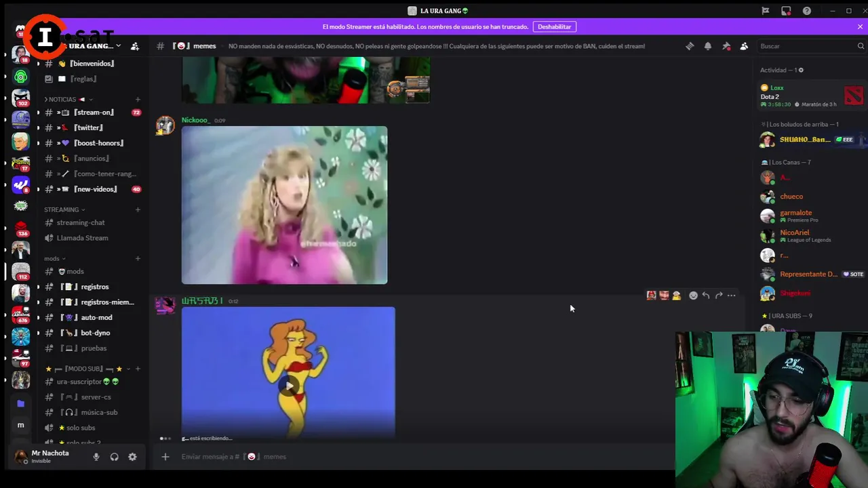Open the Help question mark icon
Screen dimensions: 868x488
tap(807, 11)
